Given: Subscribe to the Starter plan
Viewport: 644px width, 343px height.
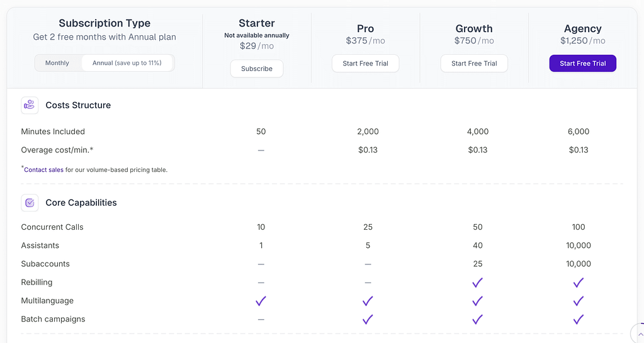Looking at the screenshot, I should (x=257, y=69).
